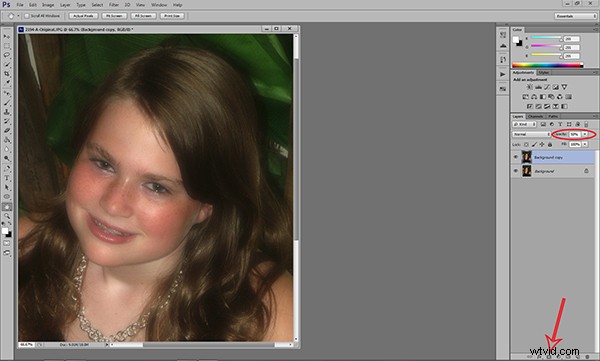Select the Lasso tool
This screenshot has width=600, height=361.
[7, 55]
